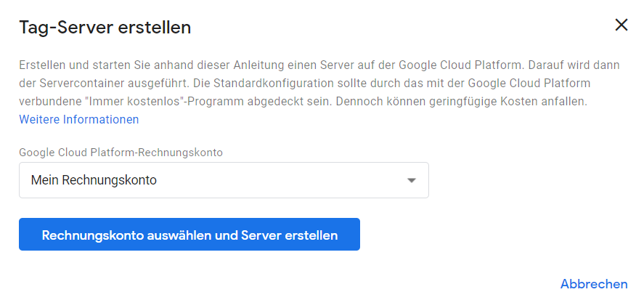This screenshot has width=644, height=300.
Task: Click the Google Cloud Platform-Rechnungskonto label
Action: click(x=121, y=153)
